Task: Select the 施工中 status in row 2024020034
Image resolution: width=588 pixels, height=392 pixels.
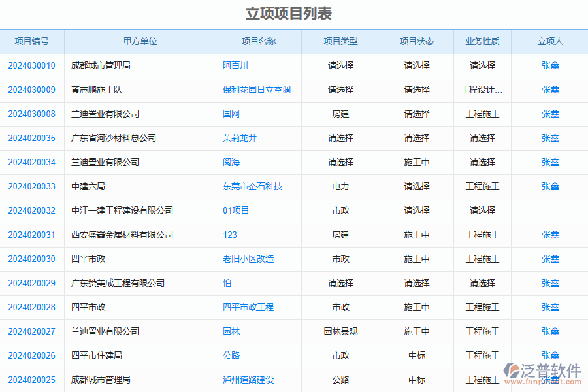Action: click(x=417, y=163)
